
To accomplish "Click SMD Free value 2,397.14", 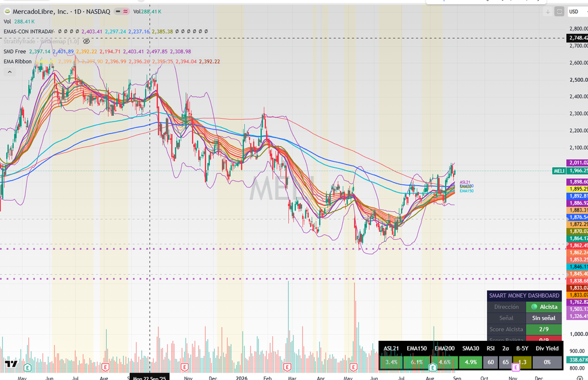I will (x=40, y=51).
